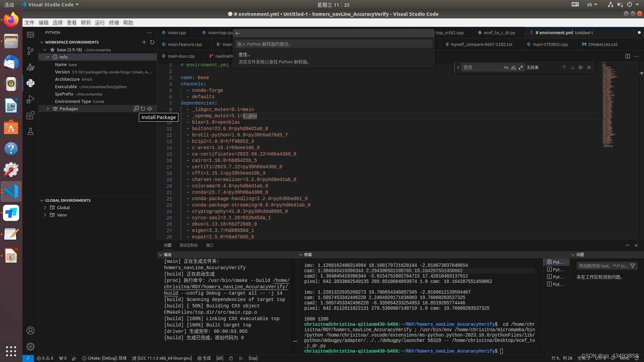Click the CMake Debug status bar item
This screenshot has width=644, height=362.
click(x=104, y=358)
